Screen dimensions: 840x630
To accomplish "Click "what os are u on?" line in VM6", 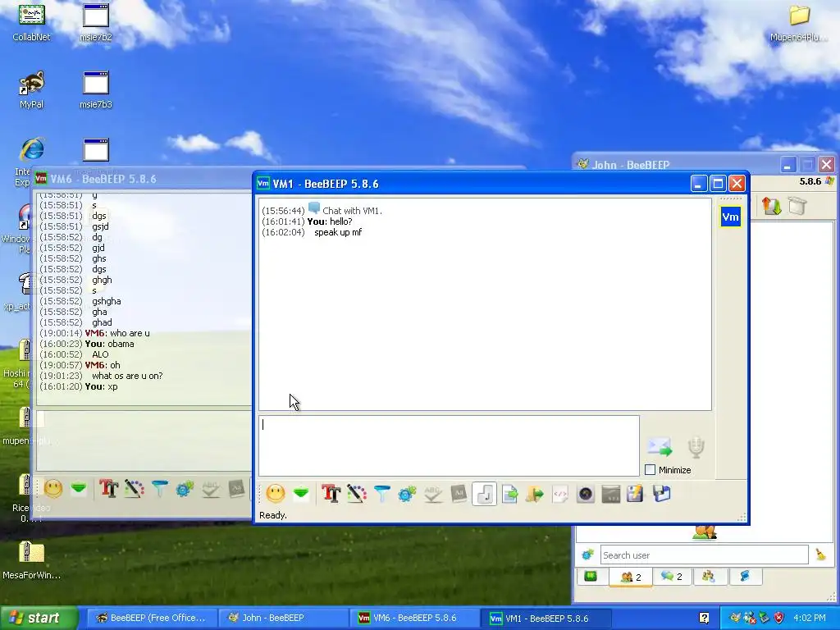I will tap(127, 376).
